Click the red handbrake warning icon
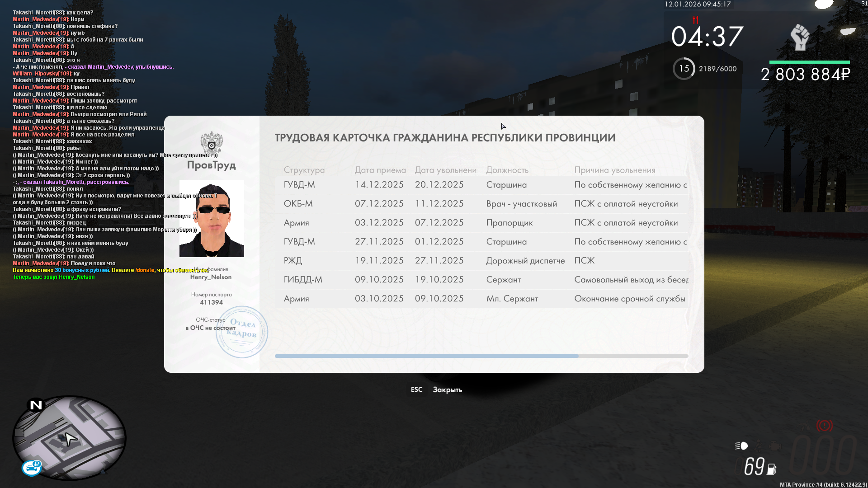The image size is (868, 488). [824, 426]
